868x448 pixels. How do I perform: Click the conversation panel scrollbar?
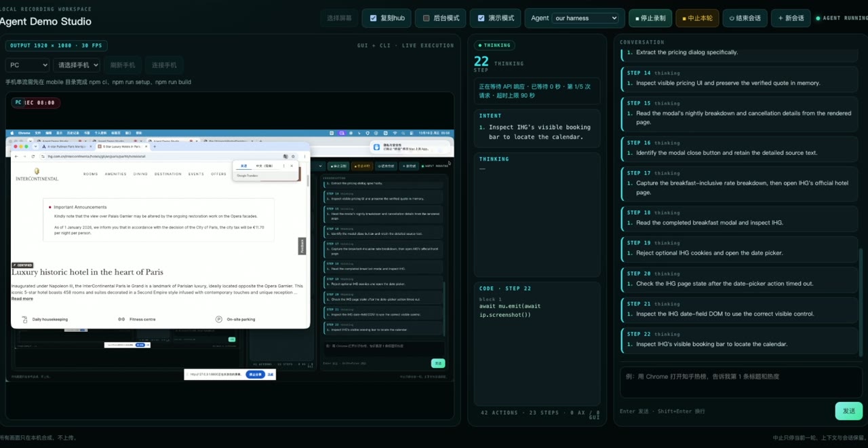click(x=859, y=302)
